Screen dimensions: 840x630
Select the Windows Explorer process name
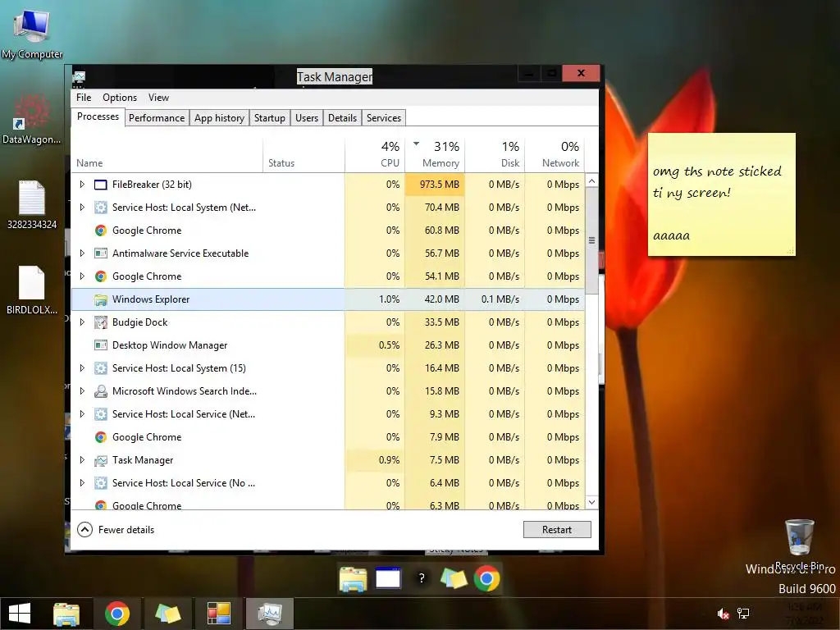(151, 299)
